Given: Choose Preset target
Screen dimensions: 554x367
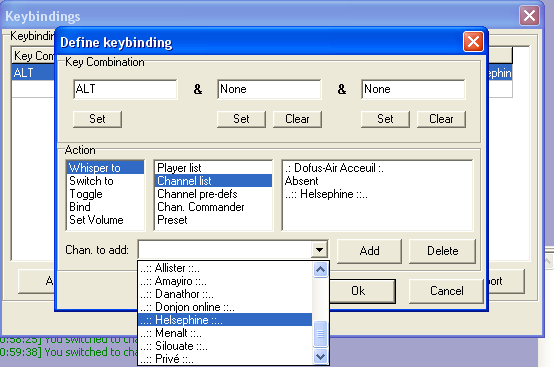Looking at the screenshot, I should coord(213,220).
